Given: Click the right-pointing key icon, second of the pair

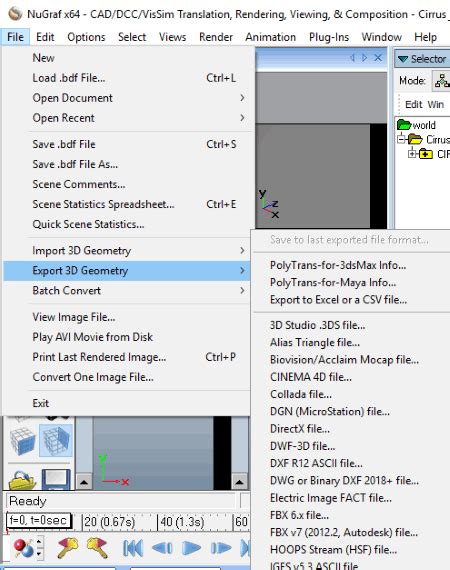Looking at the screenshot, I should click(x=97, y=548).
